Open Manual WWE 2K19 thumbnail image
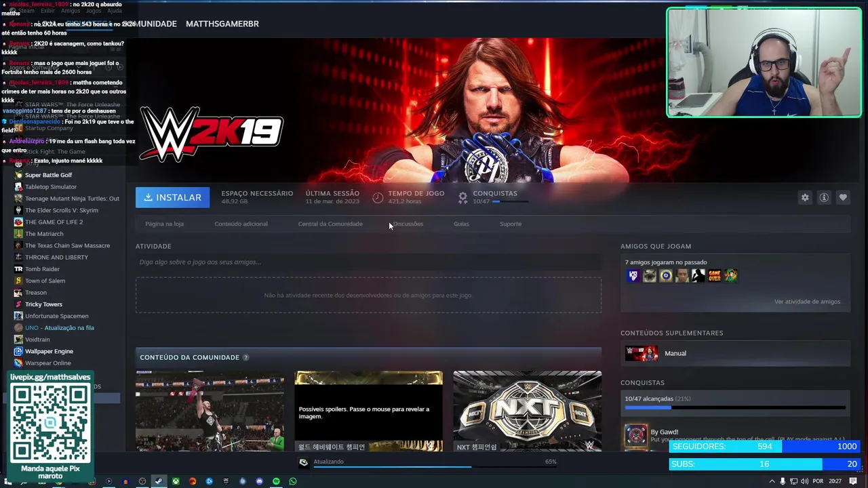The height and width of the screenshot is (488, 868). pyautogui.click(x=642, y=353)
